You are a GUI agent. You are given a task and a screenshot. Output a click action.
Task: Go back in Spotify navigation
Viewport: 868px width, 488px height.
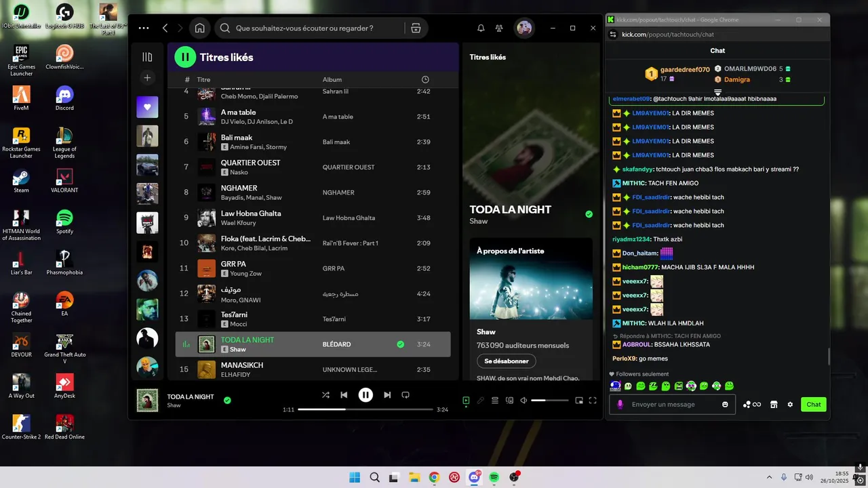pos(165,28)
